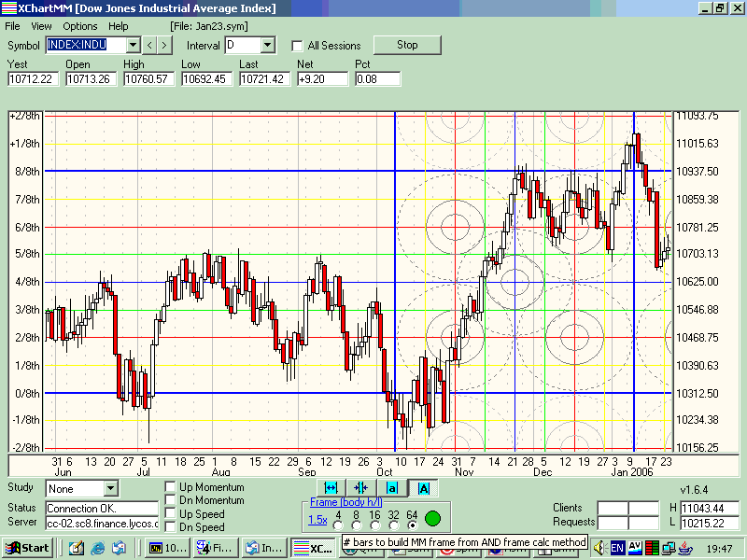Select the 4-bar frame radio button
Viewport: 747px width, 560px height.
(337, 525)
